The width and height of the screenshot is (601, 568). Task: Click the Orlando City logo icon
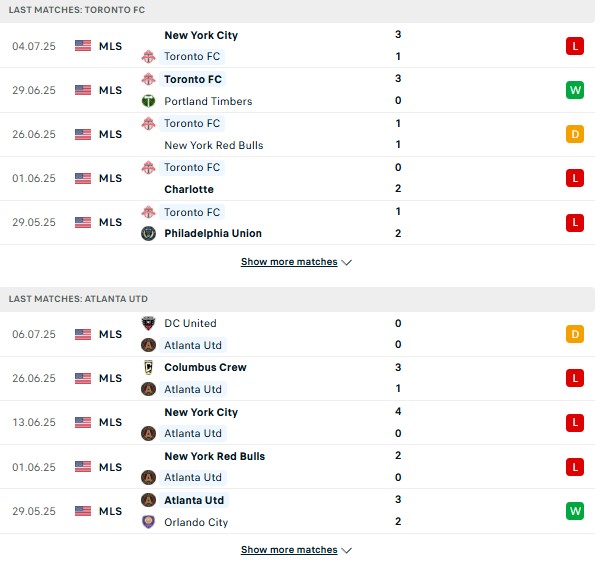(148, 522)
